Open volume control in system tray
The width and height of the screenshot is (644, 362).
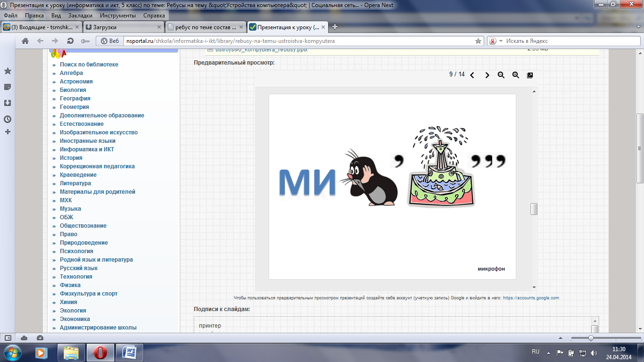coord(594,353)
